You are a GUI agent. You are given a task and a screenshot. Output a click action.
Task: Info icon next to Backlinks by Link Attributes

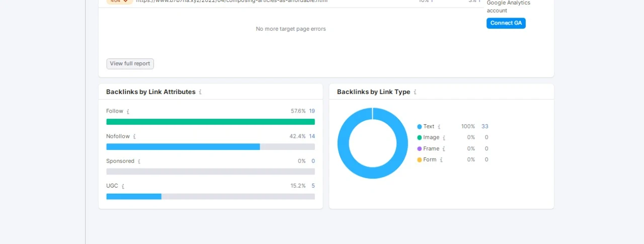click(x=200, y=92)
